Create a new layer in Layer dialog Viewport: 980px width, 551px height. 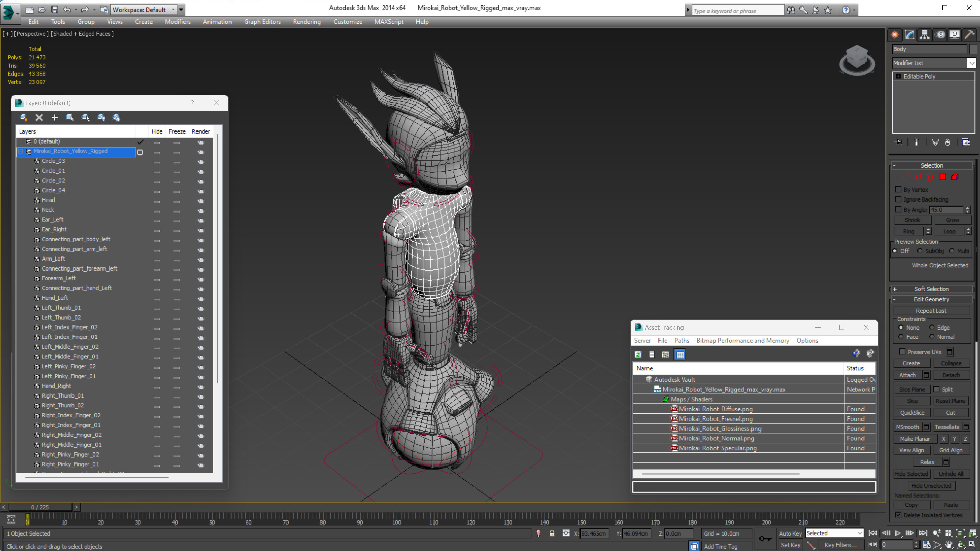coord(24,117)
